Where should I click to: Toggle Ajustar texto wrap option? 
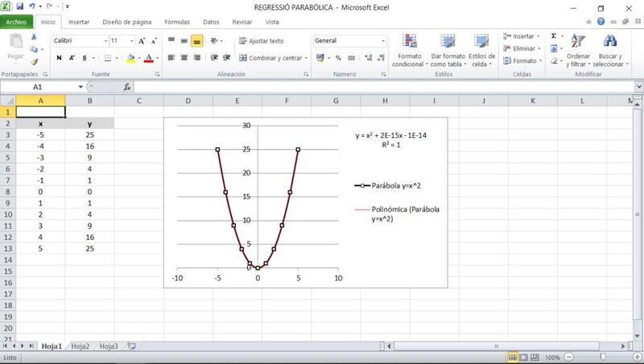261,40
